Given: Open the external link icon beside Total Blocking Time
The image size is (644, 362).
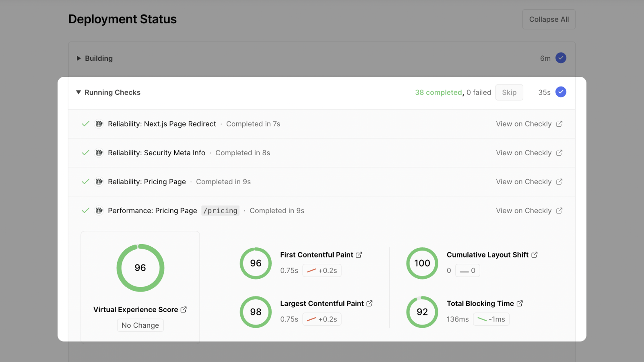Looking at the screenshot, I should click(519, 303).
